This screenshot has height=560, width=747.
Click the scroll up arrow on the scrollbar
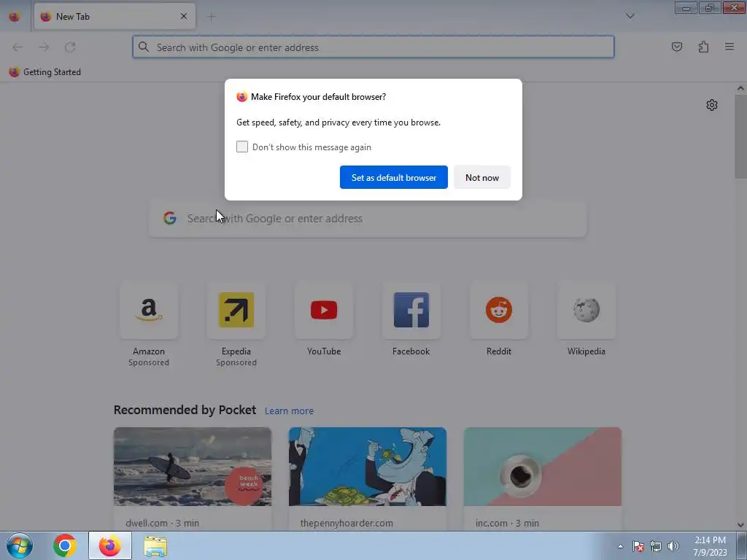pos(740,88)
